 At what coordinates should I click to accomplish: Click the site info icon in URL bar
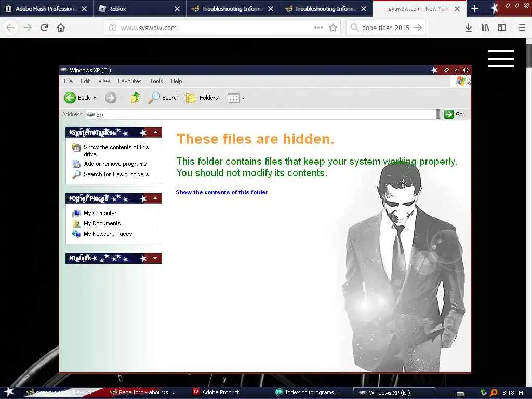(x=112, y=28)
